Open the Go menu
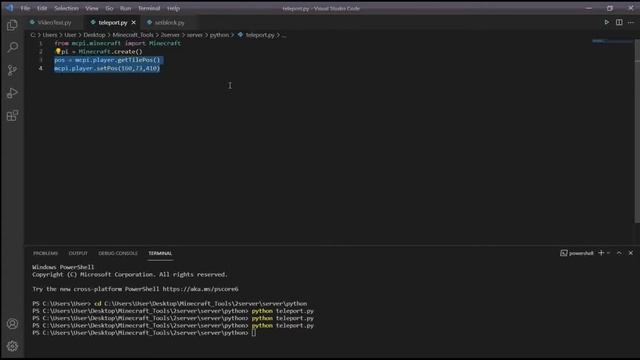 point(109,8)
